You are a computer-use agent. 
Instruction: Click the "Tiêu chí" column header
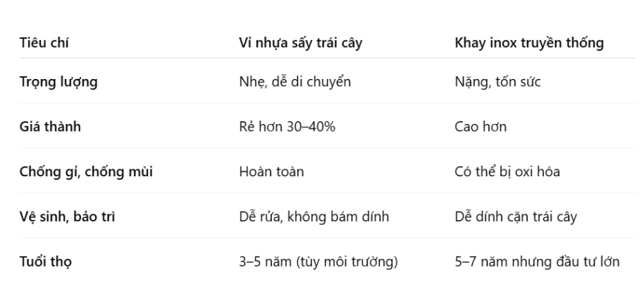(43, 42)
